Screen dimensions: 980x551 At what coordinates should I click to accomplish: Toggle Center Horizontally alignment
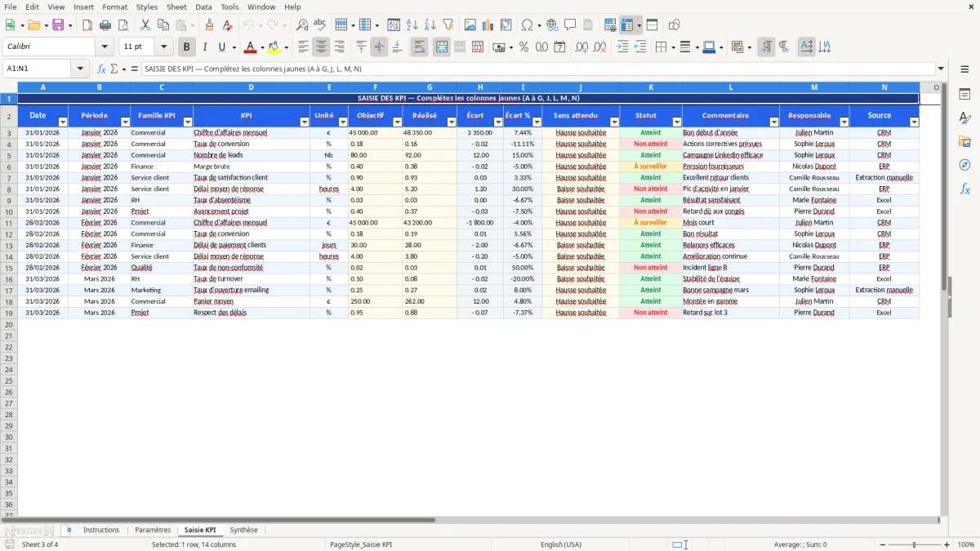(321, 47)
